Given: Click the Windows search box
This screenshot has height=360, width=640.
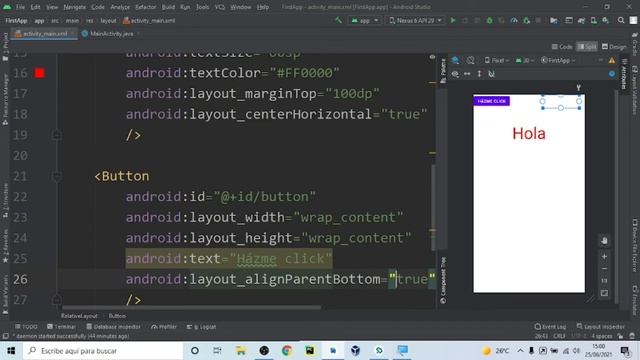Looking at the screenshot, I should (103, 351).
